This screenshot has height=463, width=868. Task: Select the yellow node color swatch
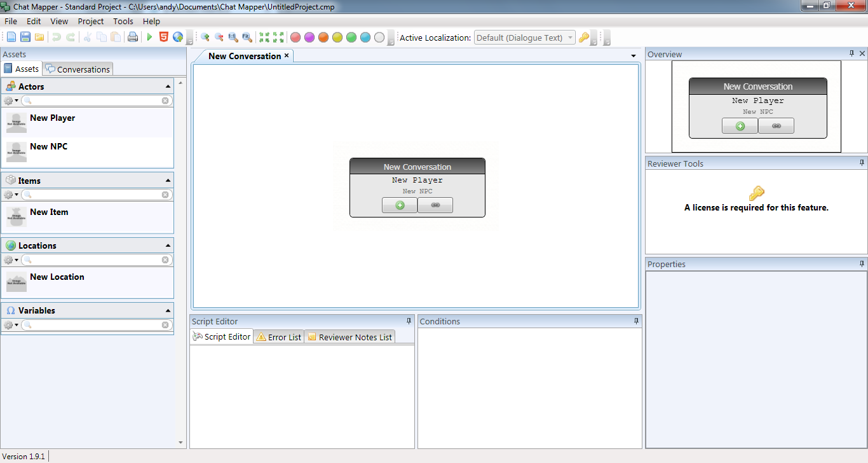click(x=337, y=38)
